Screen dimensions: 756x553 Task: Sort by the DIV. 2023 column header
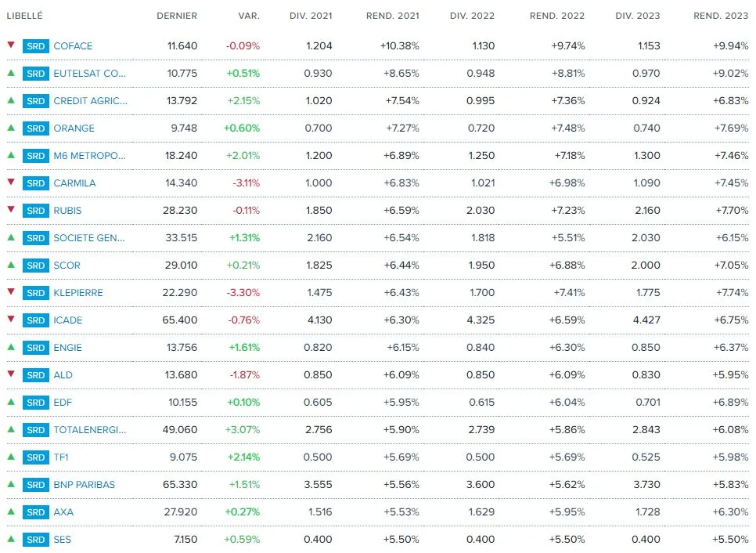637,16
